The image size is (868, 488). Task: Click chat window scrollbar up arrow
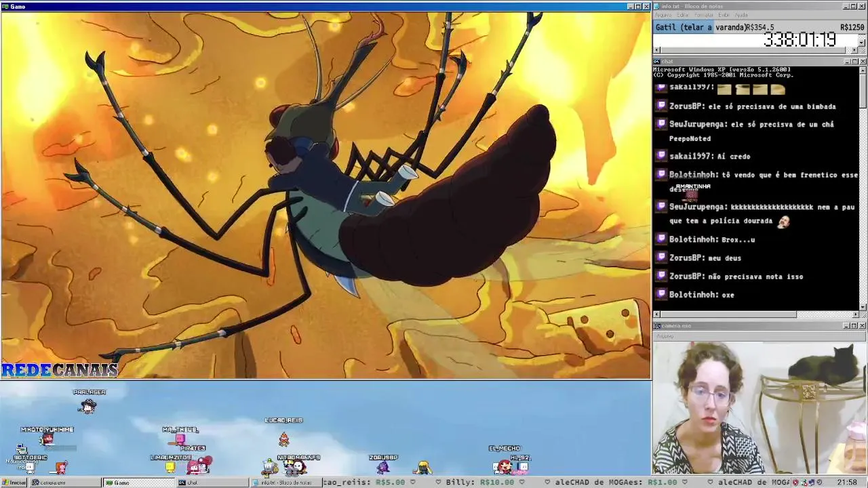click(863, 70)
